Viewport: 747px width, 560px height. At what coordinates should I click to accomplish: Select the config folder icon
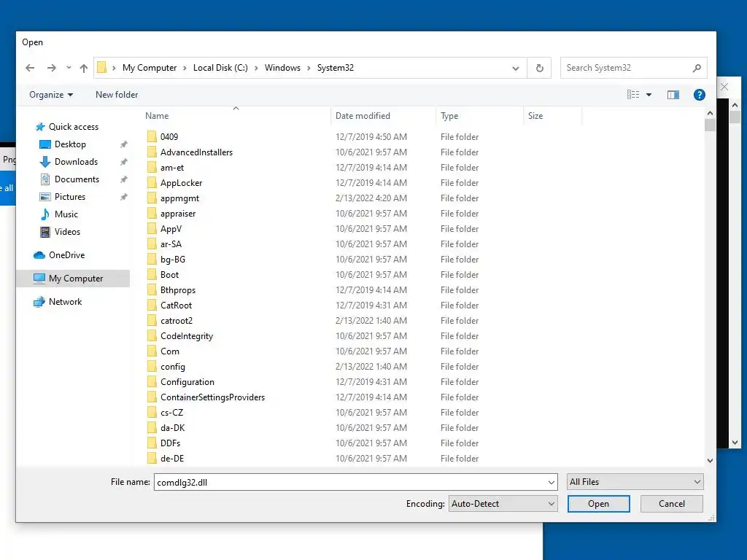point(152,367)
